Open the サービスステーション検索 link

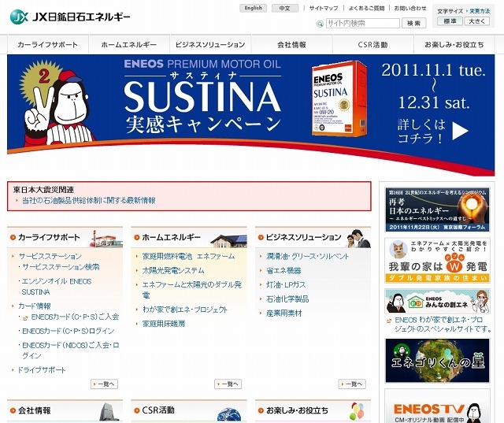point(61,267)
